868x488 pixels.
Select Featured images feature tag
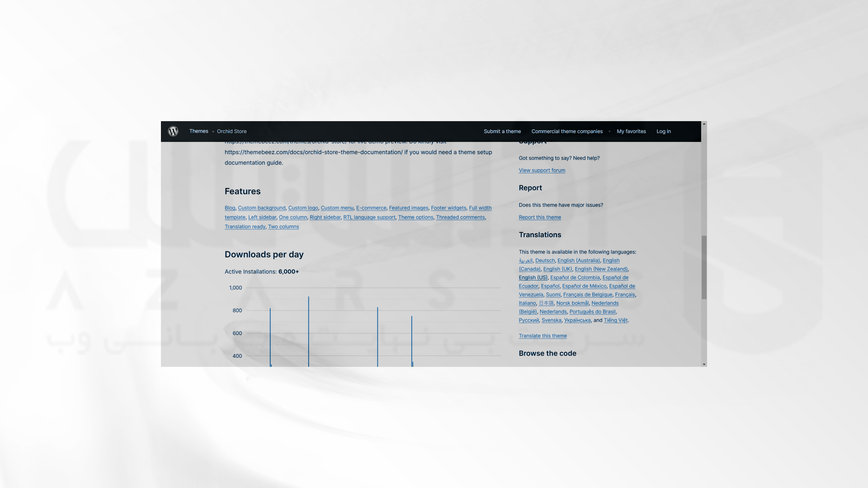coord(408,208)
